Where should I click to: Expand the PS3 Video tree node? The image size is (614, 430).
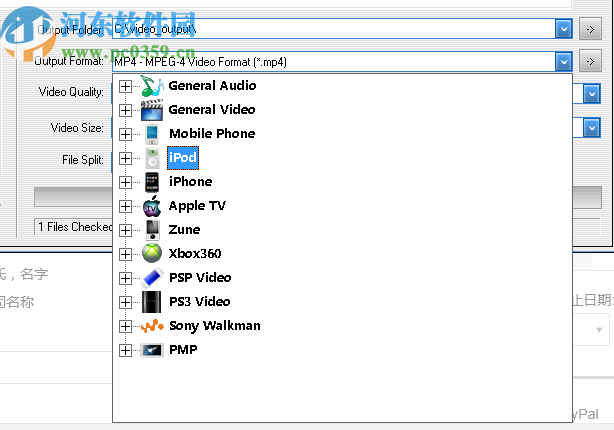(125, 302)
